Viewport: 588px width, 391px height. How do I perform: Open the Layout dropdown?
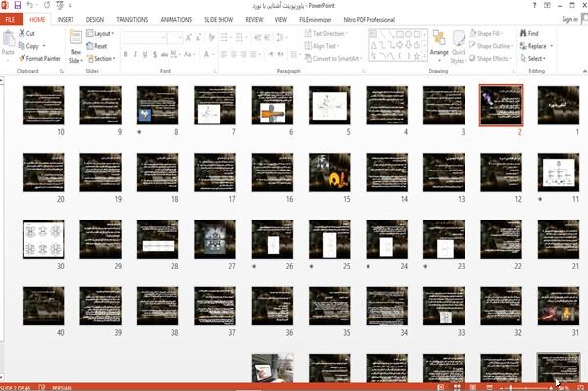100,33
